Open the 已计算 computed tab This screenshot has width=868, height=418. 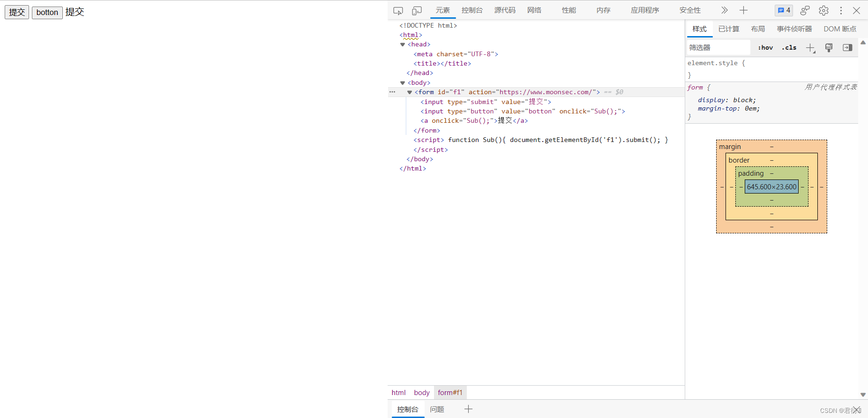(729, 29)
